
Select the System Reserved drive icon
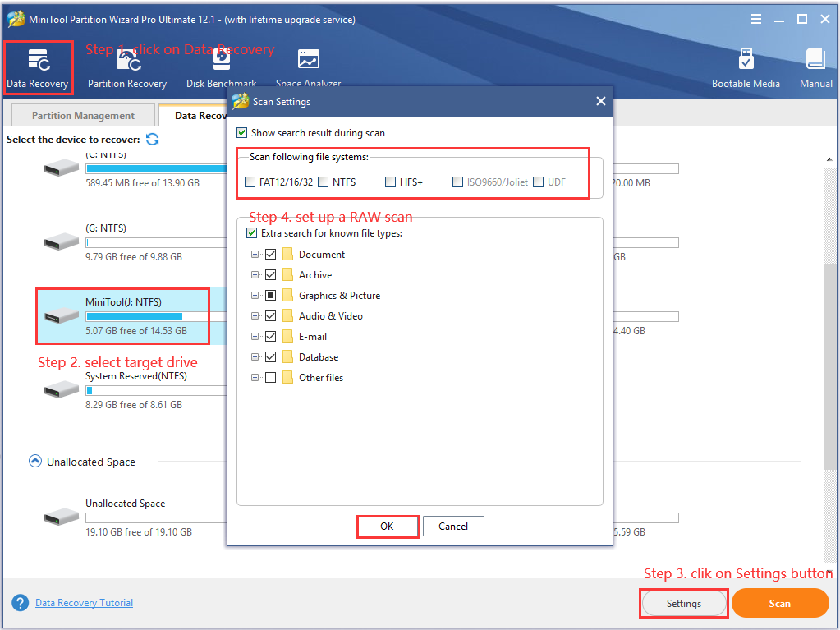point(62,389)
